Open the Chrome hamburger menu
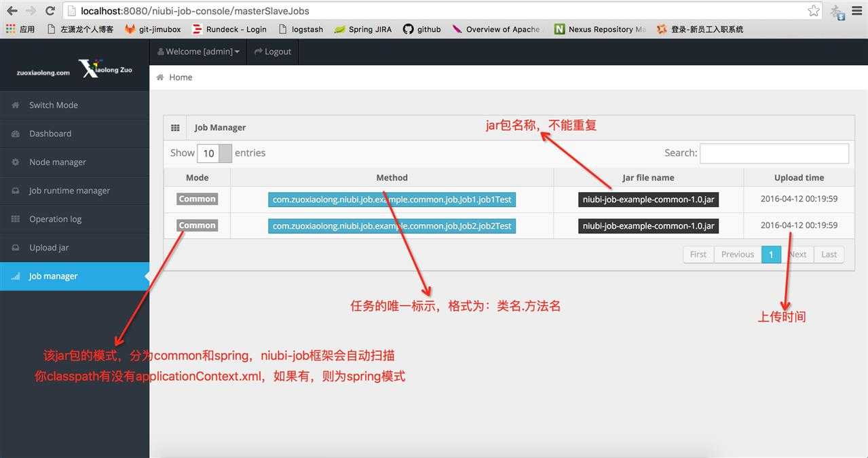This screenshot has height=458, width=868. pyautogui.click(x=856, y=11)
